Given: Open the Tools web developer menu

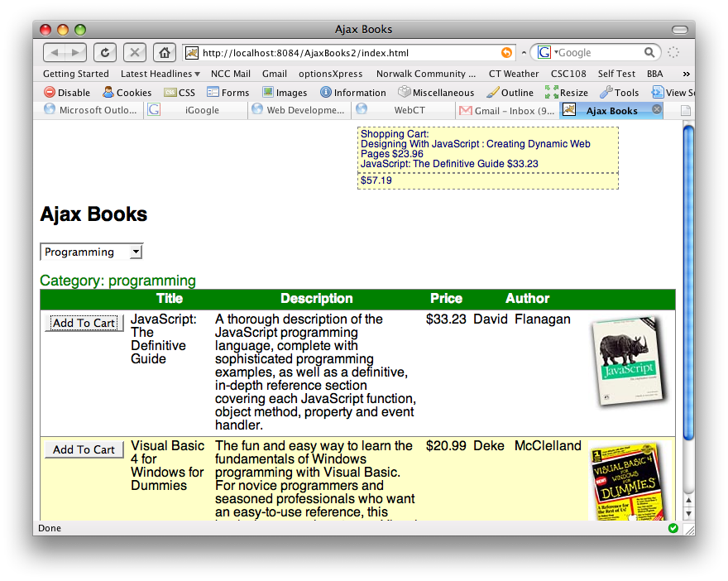Looking at the screenshot, I should (620, 93).
